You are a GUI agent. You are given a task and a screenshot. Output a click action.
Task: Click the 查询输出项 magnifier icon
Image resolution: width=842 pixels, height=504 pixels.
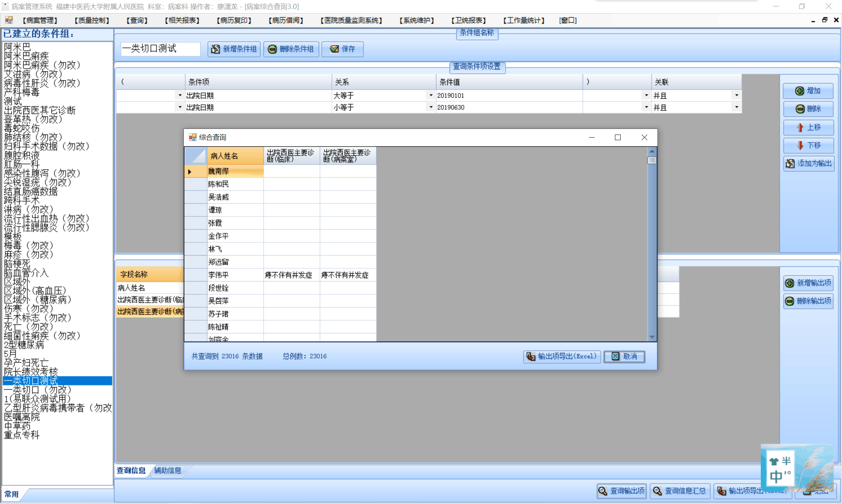click(603, 491)
